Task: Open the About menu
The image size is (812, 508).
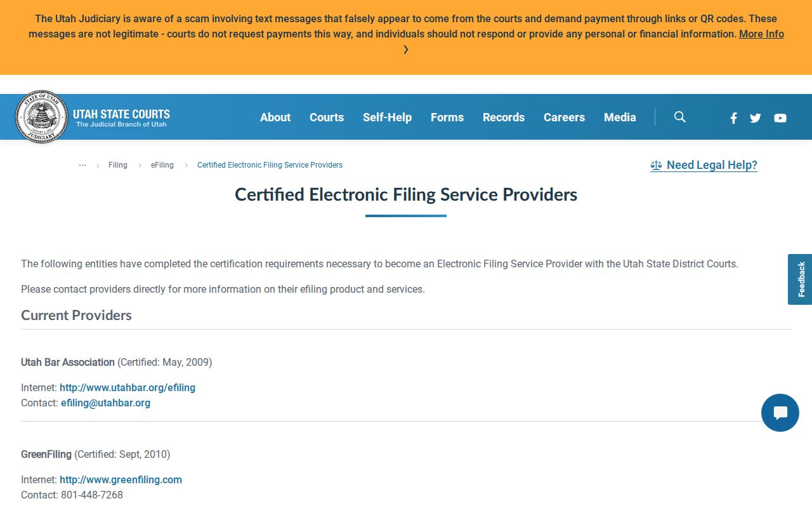Action: (275, 117)
